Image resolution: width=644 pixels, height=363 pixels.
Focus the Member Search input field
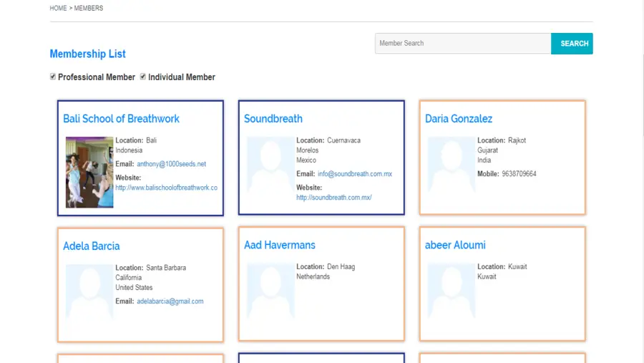click(462, 44)
